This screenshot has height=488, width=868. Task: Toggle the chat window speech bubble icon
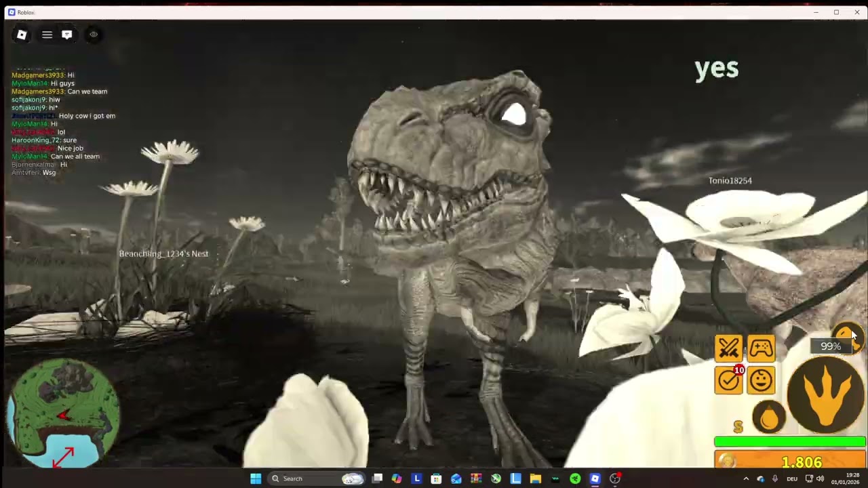tap(66, 35)
